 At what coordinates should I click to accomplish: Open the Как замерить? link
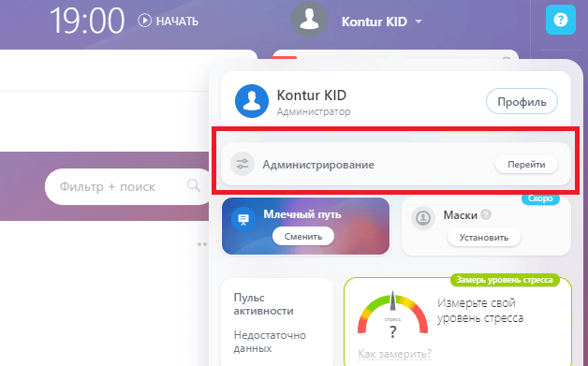(394, 354)
